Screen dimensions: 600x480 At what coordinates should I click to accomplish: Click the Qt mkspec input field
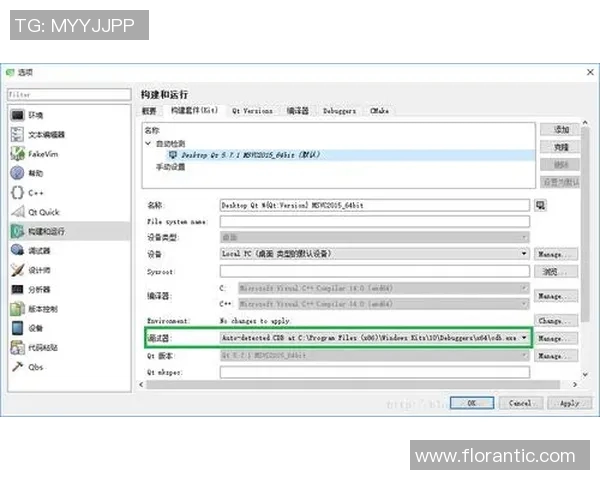[x=375, y=372]
